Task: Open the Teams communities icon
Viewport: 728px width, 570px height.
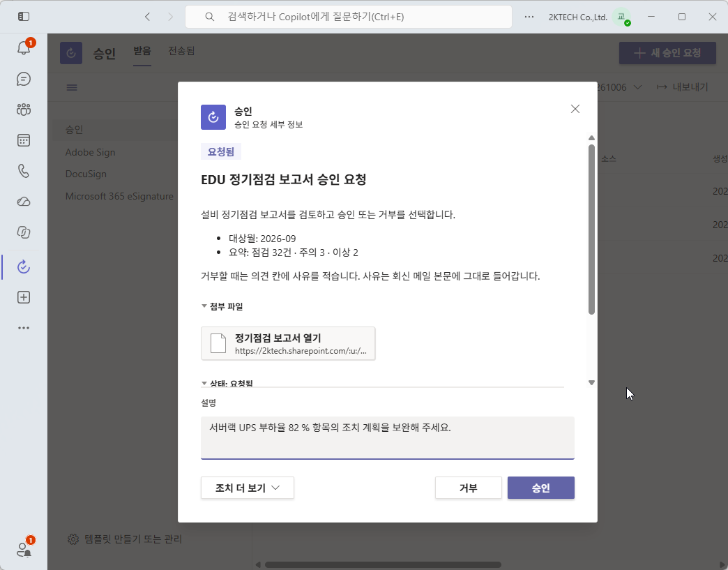Action: (24, 110)
